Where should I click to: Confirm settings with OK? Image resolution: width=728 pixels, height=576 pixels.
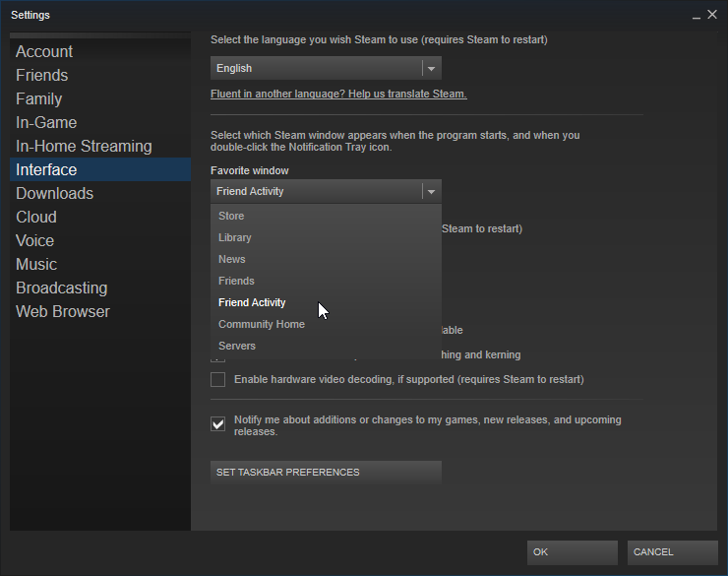[x=572, y=552]
